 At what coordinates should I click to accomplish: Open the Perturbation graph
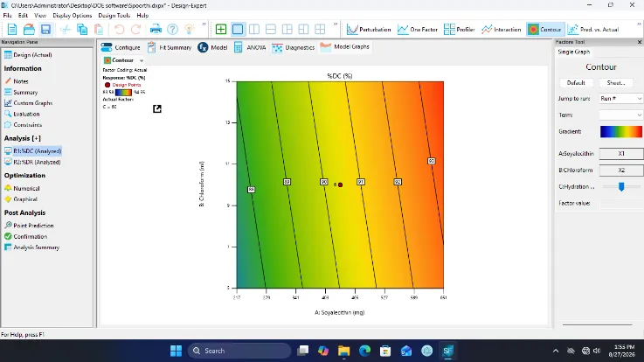pos(369,29)
